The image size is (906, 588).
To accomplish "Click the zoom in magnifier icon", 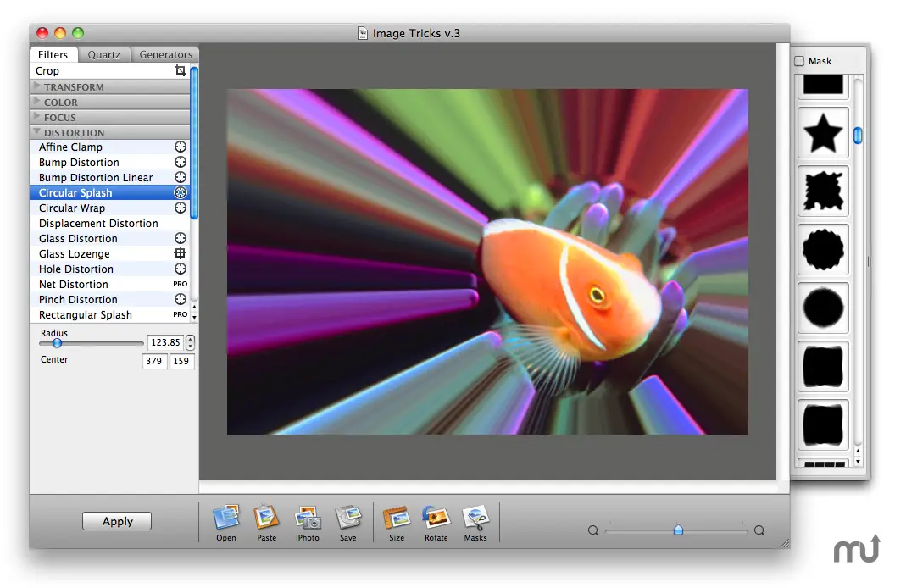I will coord(759,530).
